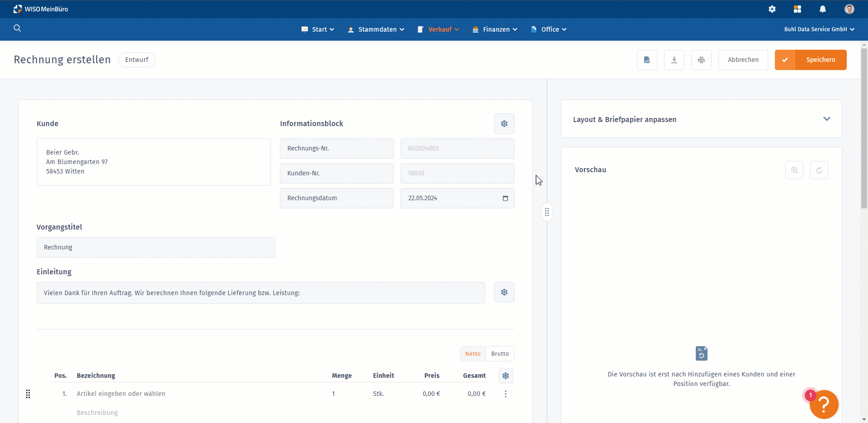Open the settings gear in top bar

click(772, 9)
